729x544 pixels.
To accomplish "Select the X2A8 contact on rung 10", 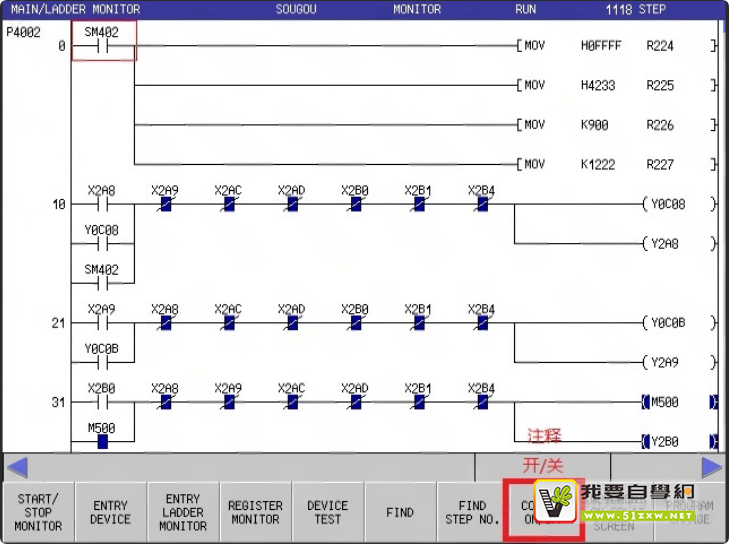I will click(102, 204).
